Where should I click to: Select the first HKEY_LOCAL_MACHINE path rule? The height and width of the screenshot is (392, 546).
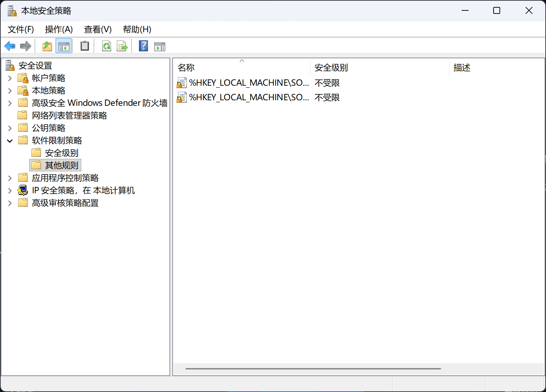click(248, 83)
